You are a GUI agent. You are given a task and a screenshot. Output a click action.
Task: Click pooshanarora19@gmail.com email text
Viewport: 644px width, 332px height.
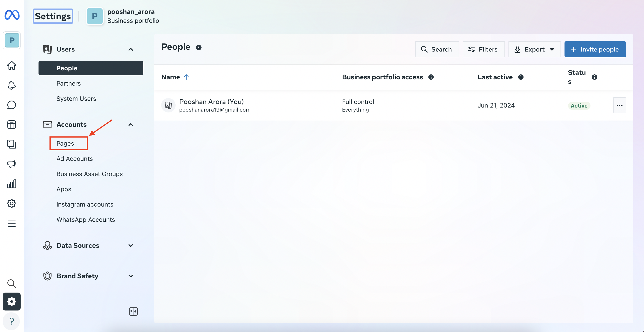pyautogui.click(x=215, y=110)
